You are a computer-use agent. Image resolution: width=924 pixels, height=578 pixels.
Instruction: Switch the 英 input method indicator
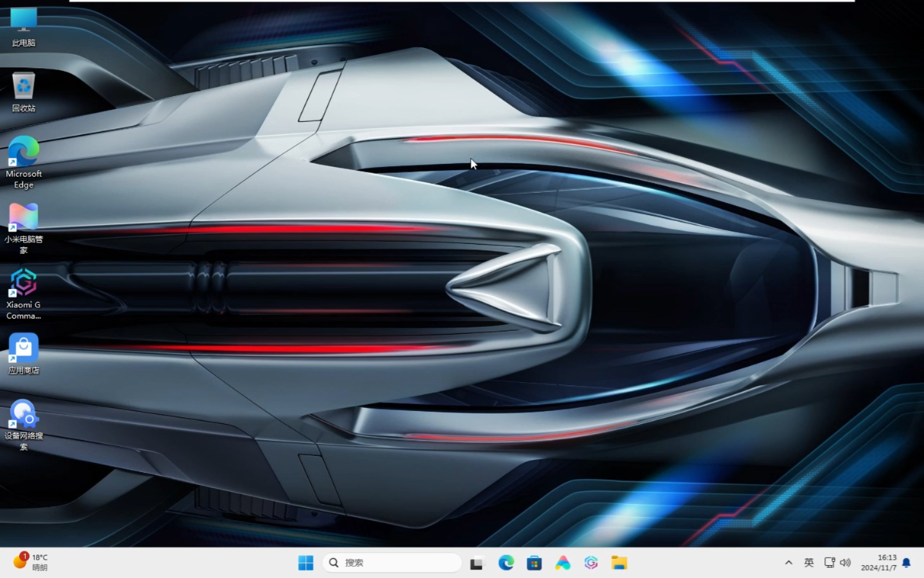pyautogui.click(x=809, y=563)
